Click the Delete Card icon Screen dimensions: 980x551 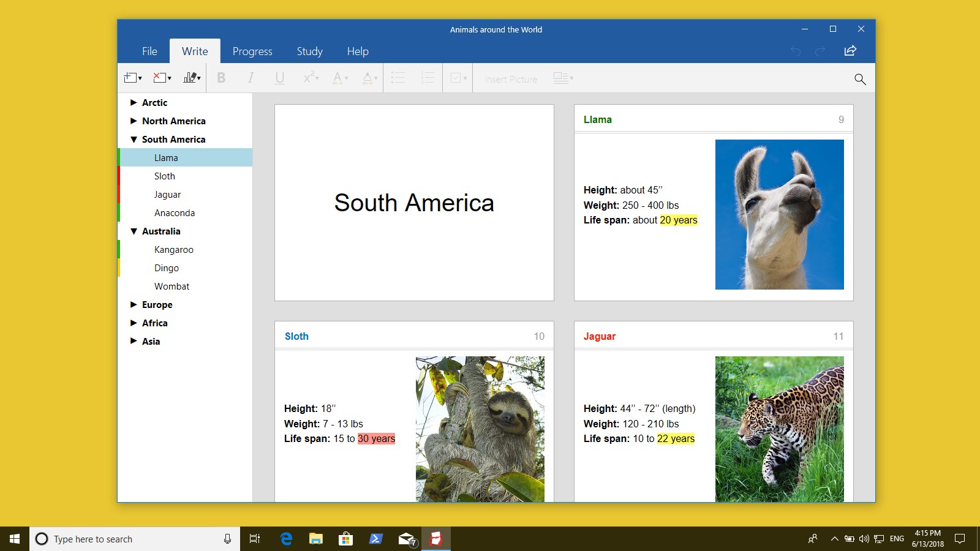click(160, 78)
